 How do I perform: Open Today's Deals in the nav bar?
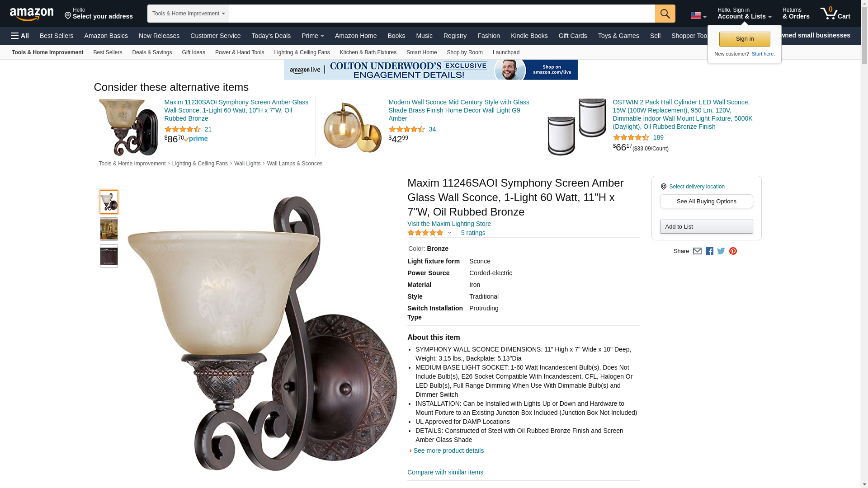pos(271,36)
